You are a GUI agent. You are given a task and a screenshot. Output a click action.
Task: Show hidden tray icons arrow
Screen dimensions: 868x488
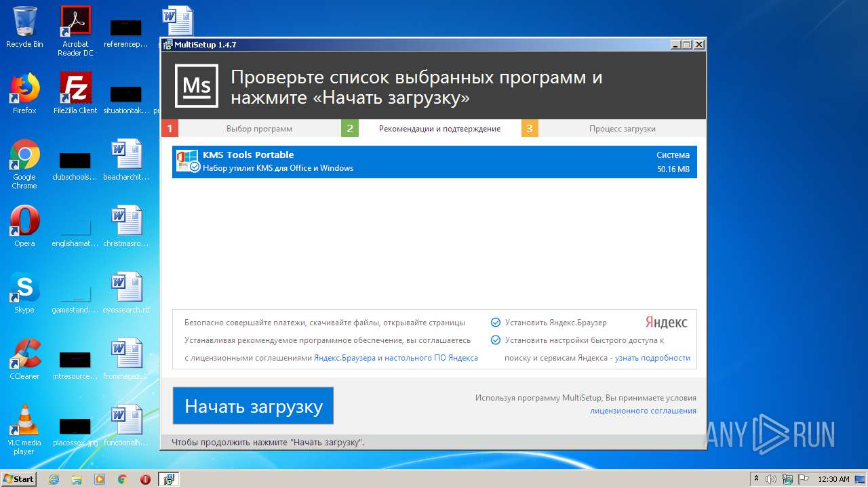(x=755, y=479)
